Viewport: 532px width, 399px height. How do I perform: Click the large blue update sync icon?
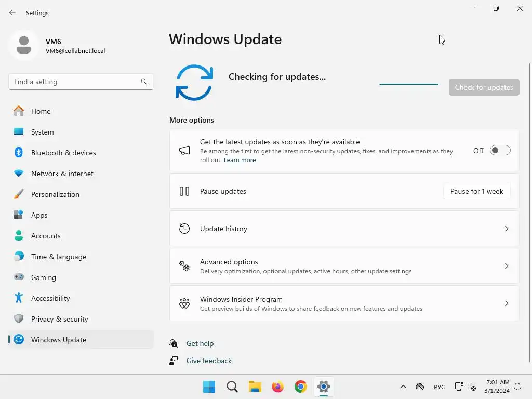click(x=194, y=83)
